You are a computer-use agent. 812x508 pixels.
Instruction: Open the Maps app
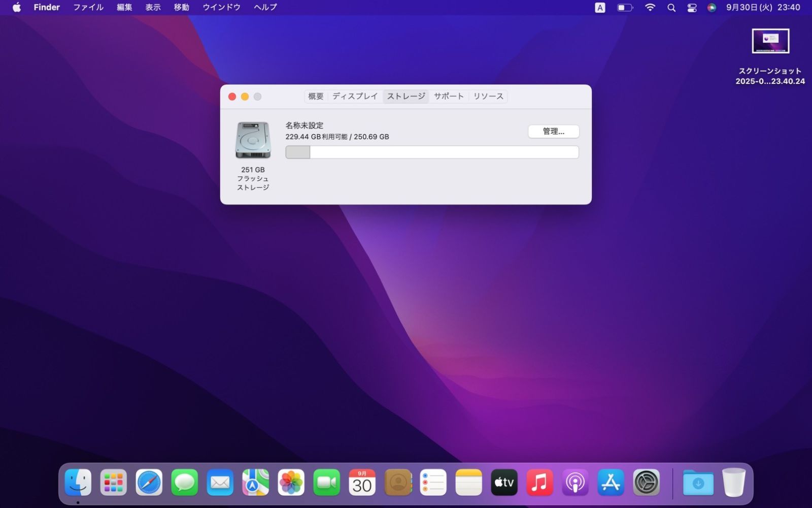tap(255, 482)
